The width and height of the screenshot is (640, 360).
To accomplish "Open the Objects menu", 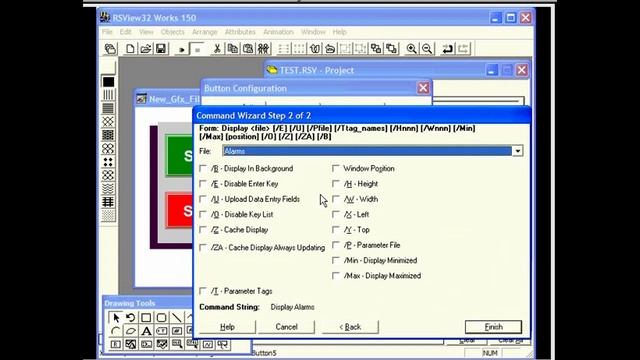I will pyautogui.click(x=172, y=32).
